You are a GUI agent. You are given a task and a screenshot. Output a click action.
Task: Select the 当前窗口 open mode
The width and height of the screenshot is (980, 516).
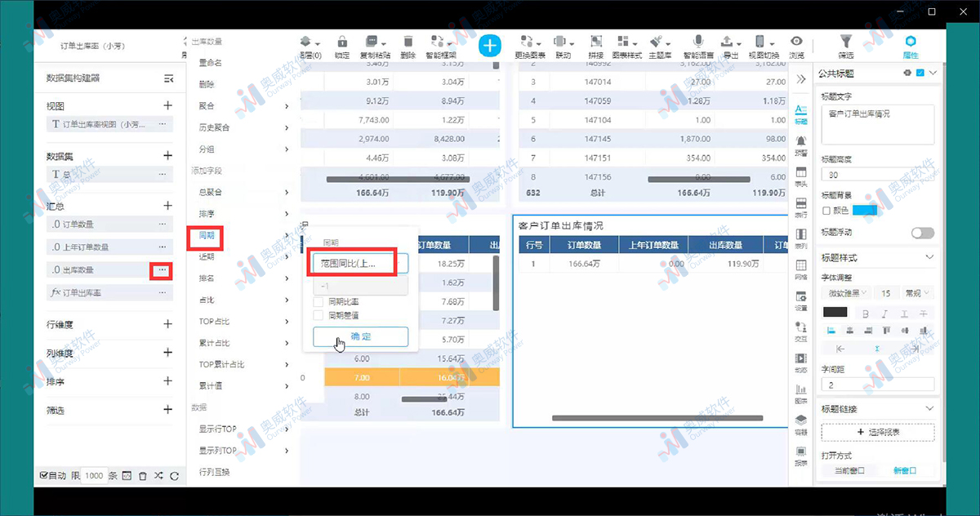pyautogui.click(x=848, y=471)
